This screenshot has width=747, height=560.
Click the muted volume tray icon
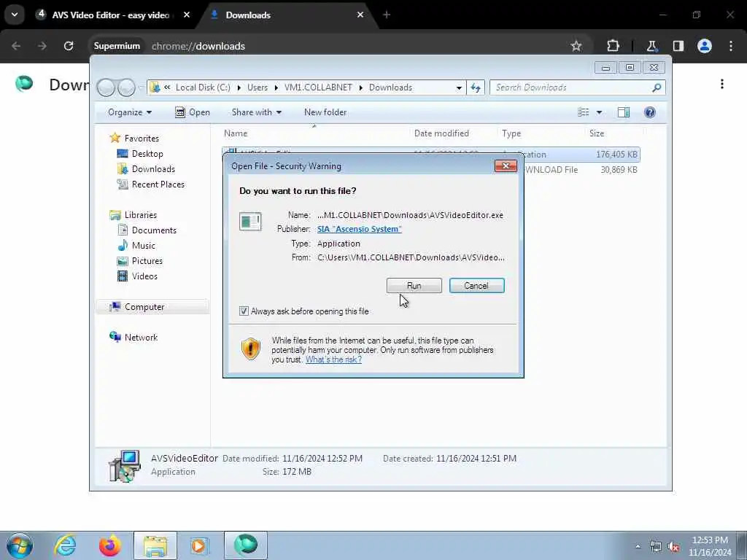673,547
